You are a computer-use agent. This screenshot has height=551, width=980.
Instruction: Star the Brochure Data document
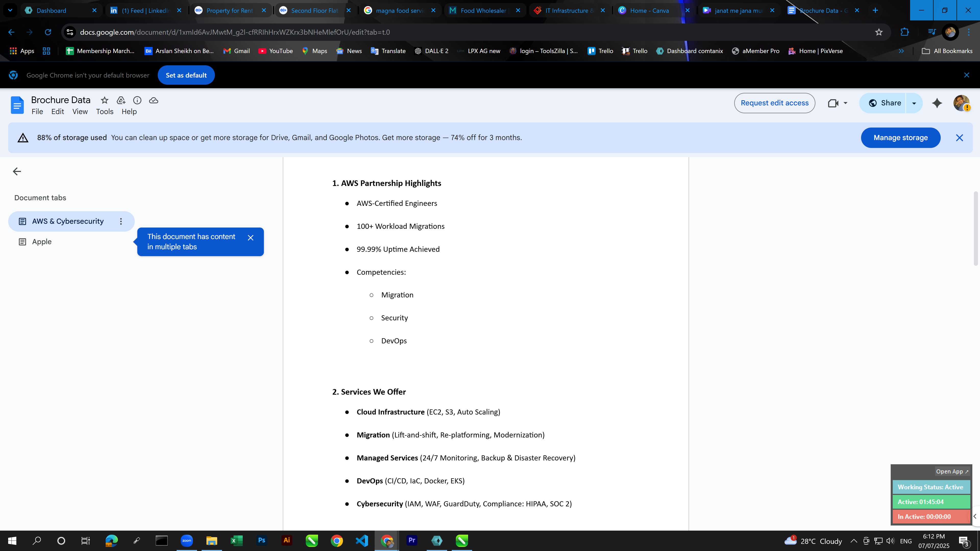(104, 101)
